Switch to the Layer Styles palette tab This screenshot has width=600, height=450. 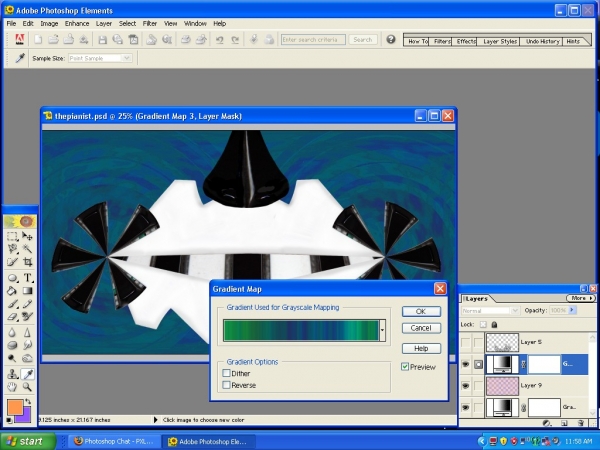(500, 41)
